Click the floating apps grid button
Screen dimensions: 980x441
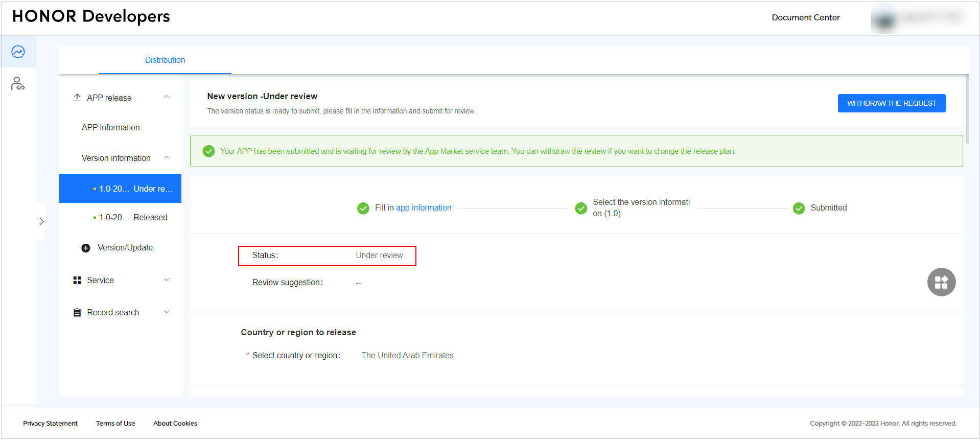tap(941, 282)
